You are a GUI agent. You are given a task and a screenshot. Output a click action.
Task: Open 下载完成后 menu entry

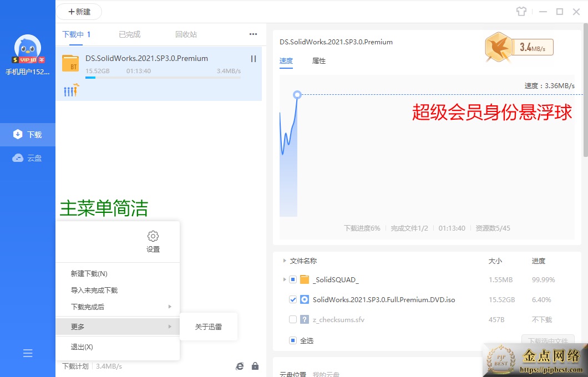pos(118,307)
